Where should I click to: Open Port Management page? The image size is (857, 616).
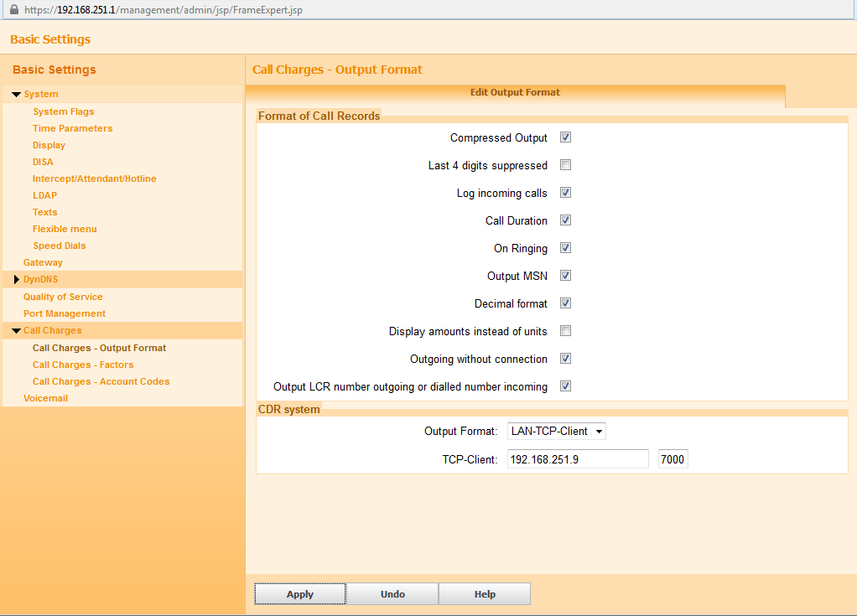(65, 314)
